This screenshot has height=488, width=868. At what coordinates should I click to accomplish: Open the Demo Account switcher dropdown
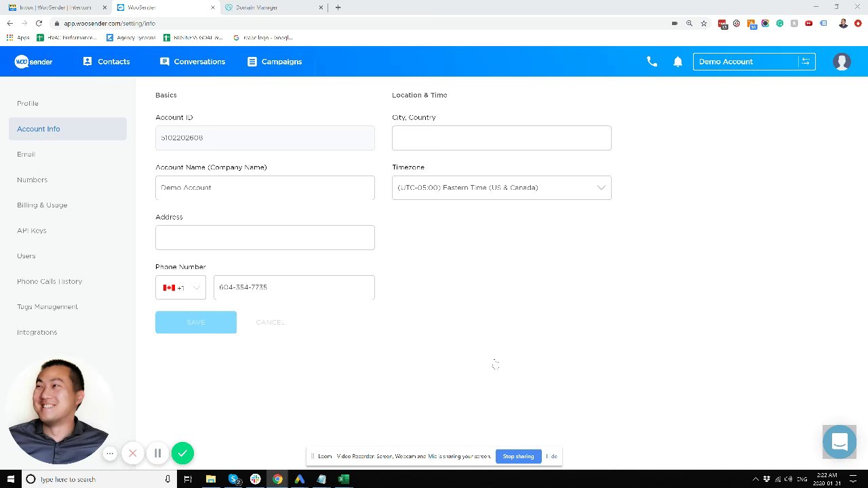pos(754,62)
